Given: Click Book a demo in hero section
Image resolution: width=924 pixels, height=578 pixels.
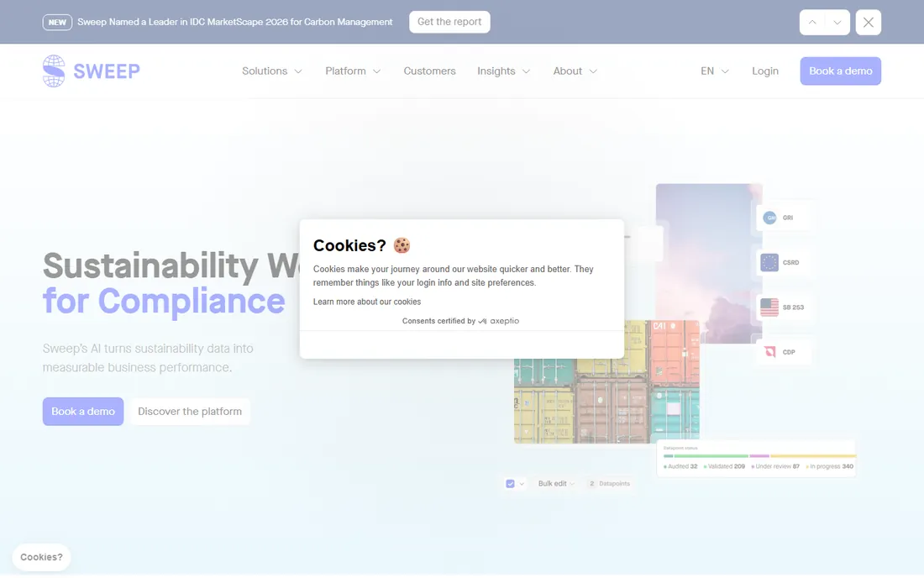Looking at the screenshot, I should click(x=83, y=412).
